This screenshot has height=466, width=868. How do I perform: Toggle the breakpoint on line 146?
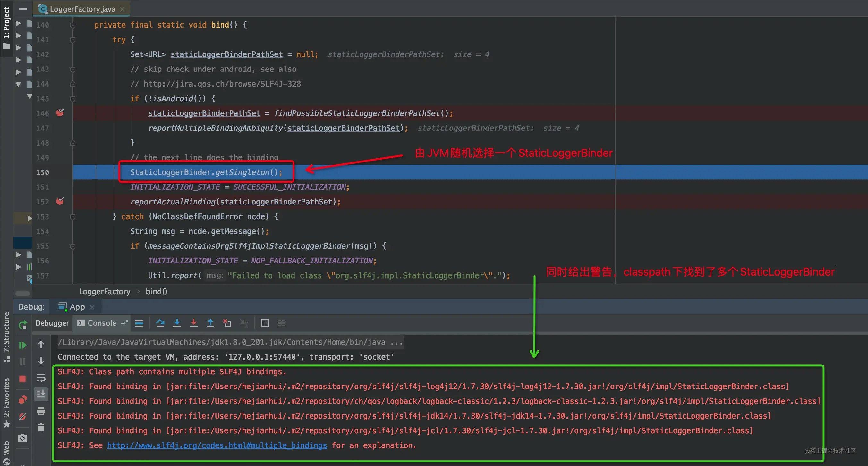coord(60,113)
